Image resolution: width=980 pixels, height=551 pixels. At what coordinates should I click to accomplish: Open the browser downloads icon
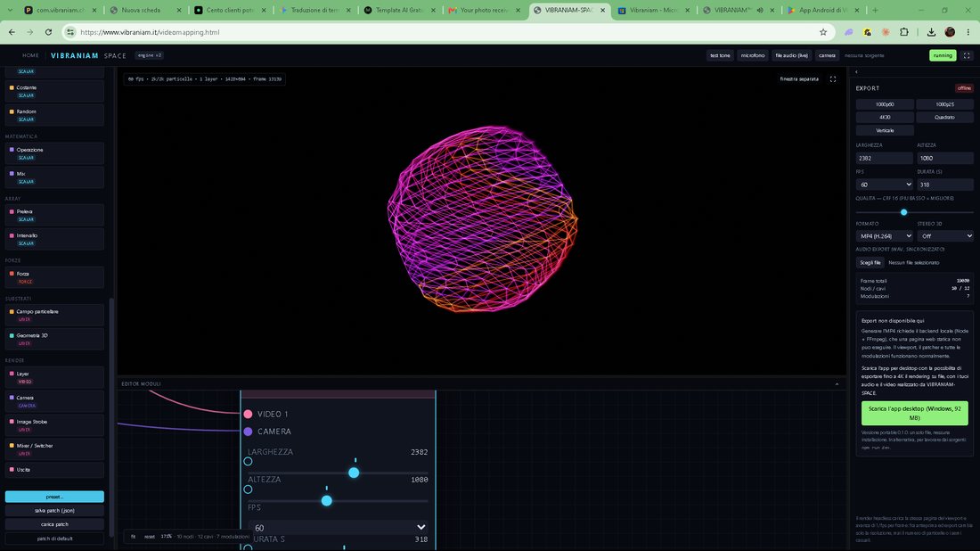point(931,32)
